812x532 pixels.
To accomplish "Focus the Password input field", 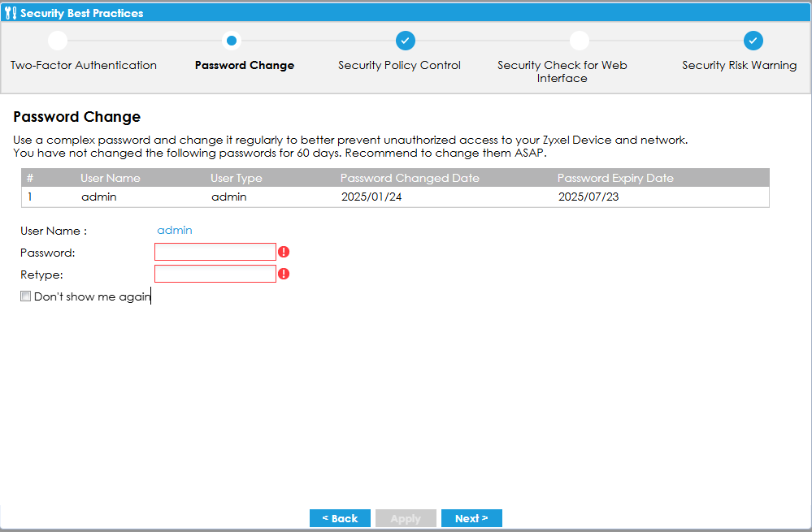I will click(x=215, y=252).
